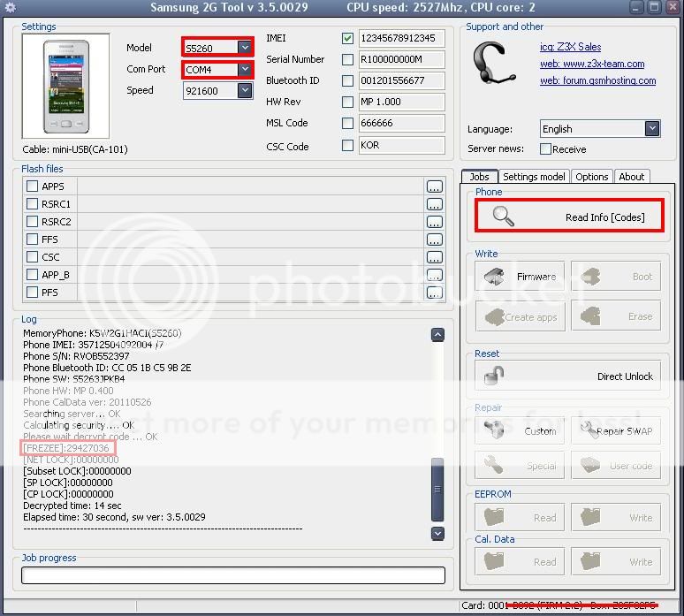Open the About tab

tap(631, 177)
